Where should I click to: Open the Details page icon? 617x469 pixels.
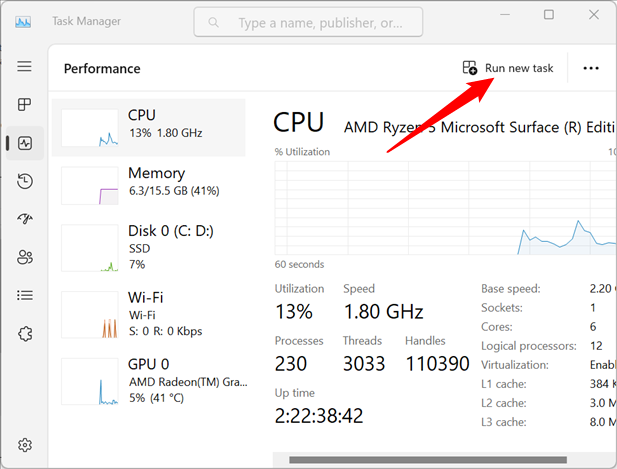[25, 295]
